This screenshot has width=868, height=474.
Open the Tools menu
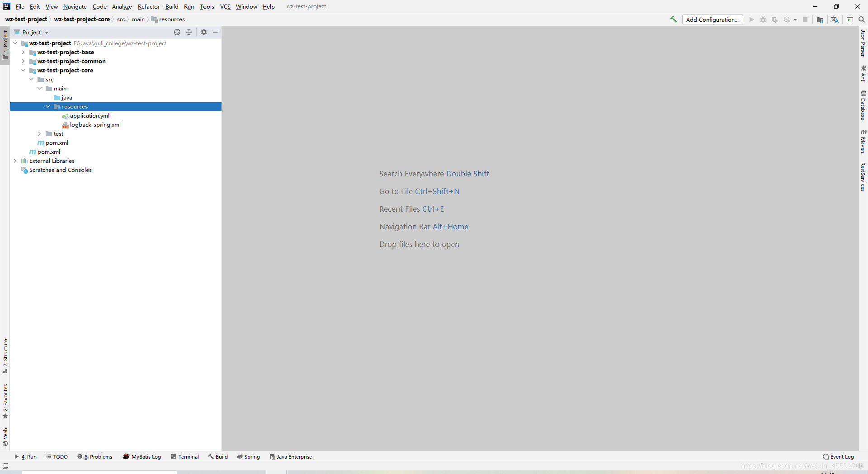207,6
